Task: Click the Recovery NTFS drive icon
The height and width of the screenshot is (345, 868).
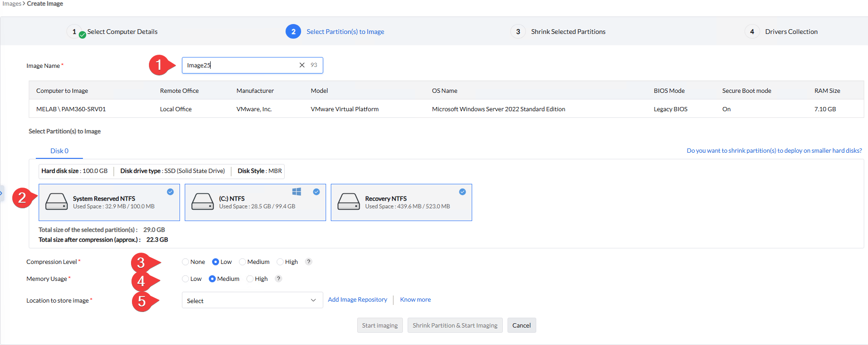Action: pos(349,202)
